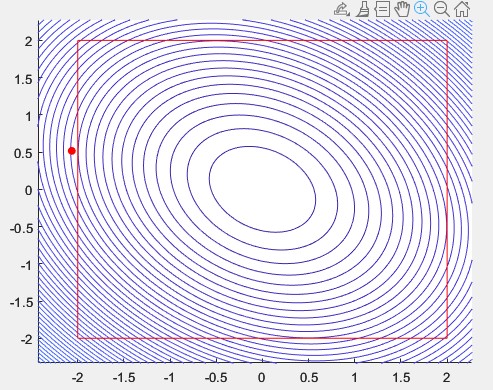Click the x-axis tick label -1.5
The width and height of the screenshot is (493, 390).
point(124,378)
